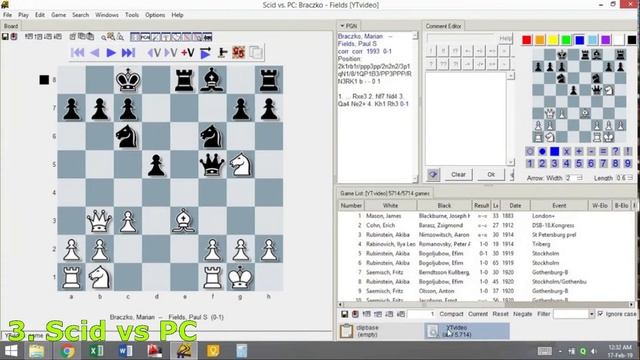
Task: Click the last icon in blue toolbar group
Action: click(x=208, y=37)
